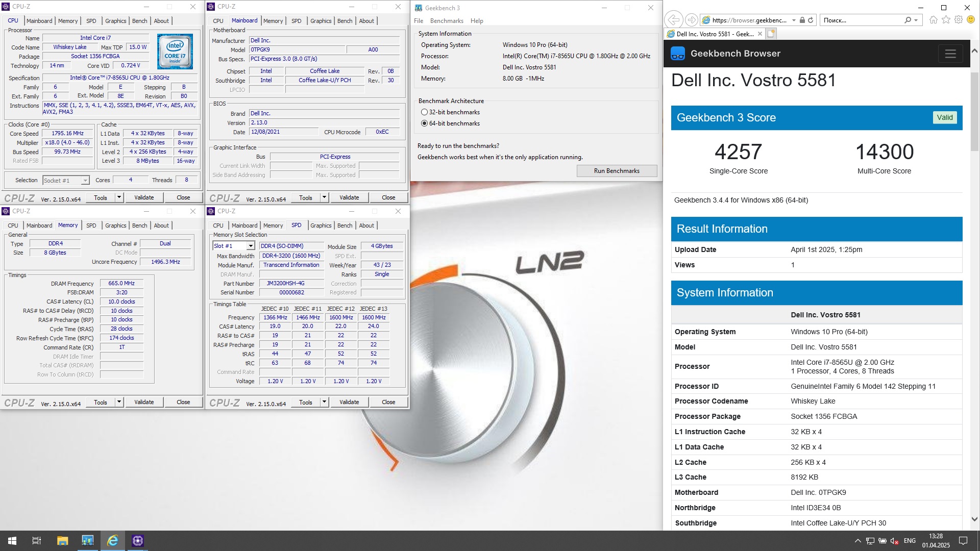The height and width of the screenshot is (551, 980).
Task: Click Validate in the CPU tab window
Action: [144, 197]
